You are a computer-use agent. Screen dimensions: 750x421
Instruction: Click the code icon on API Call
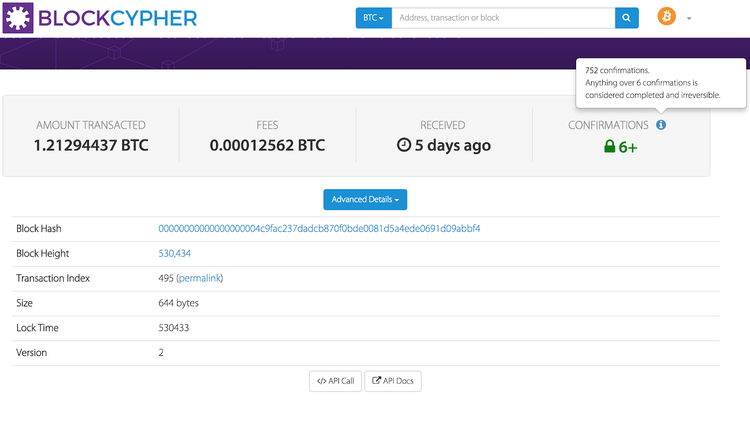321,381
